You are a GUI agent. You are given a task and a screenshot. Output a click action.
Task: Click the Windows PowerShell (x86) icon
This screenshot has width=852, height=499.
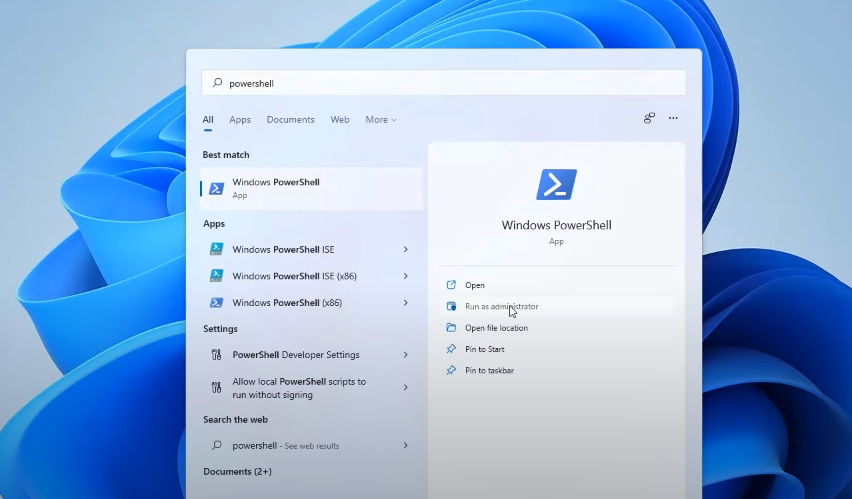point(216,302)
